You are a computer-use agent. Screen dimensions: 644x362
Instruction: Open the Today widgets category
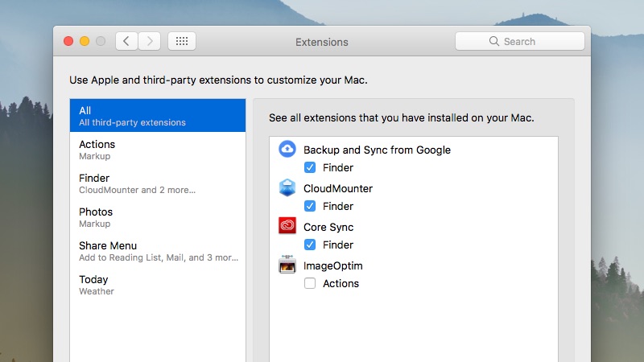click(x=158, y=285)
